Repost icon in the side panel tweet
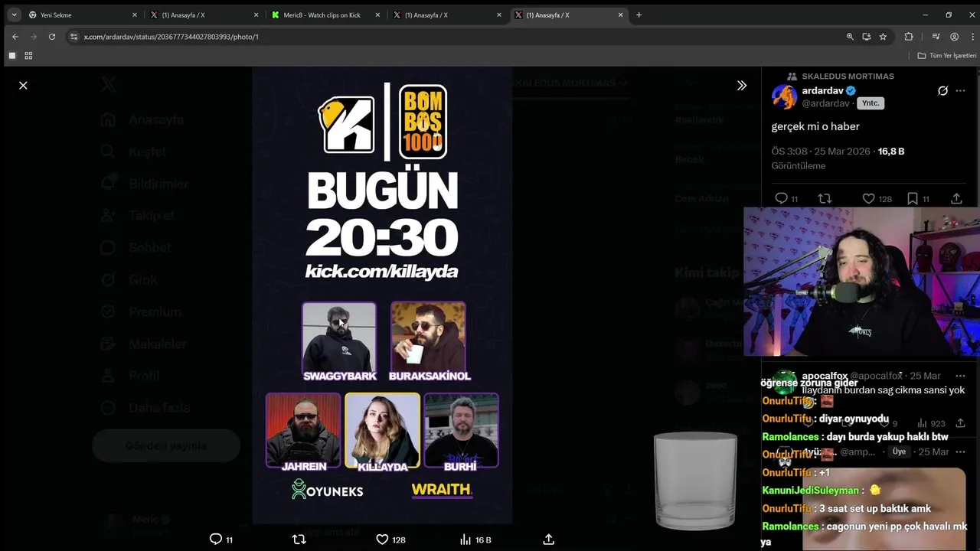The width and height of the screenshot is (980, 551). coord(825,198)
